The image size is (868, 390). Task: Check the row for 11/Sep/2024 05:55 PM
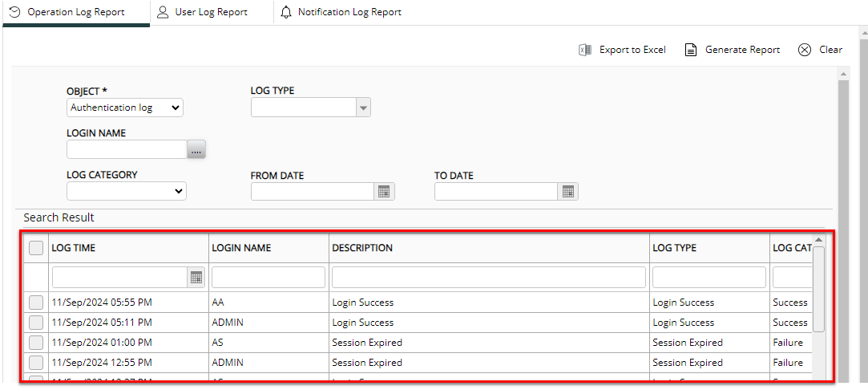[x=36, y=303]
